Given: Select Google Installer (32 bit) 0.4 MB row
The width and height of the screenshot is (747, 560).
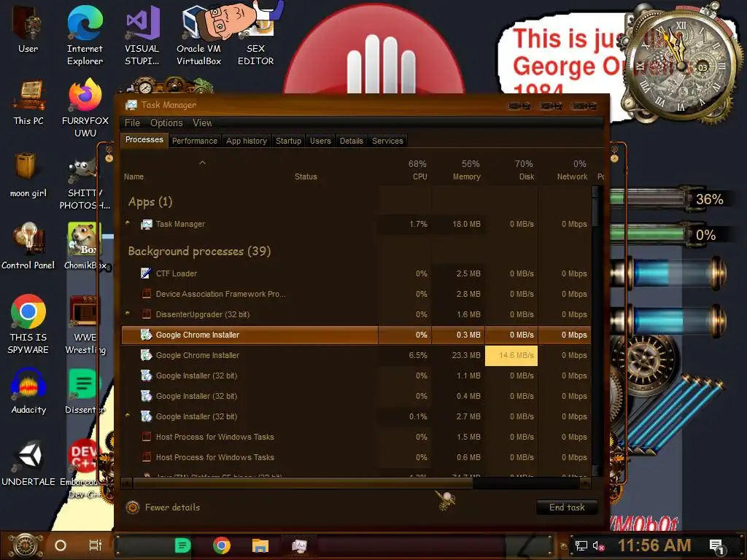Looking at the screenshot, I should tap(356, 396).
